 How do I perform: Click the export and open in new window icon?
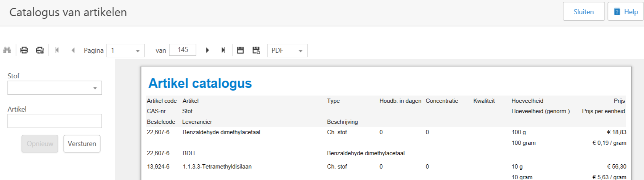coord(256,50)
